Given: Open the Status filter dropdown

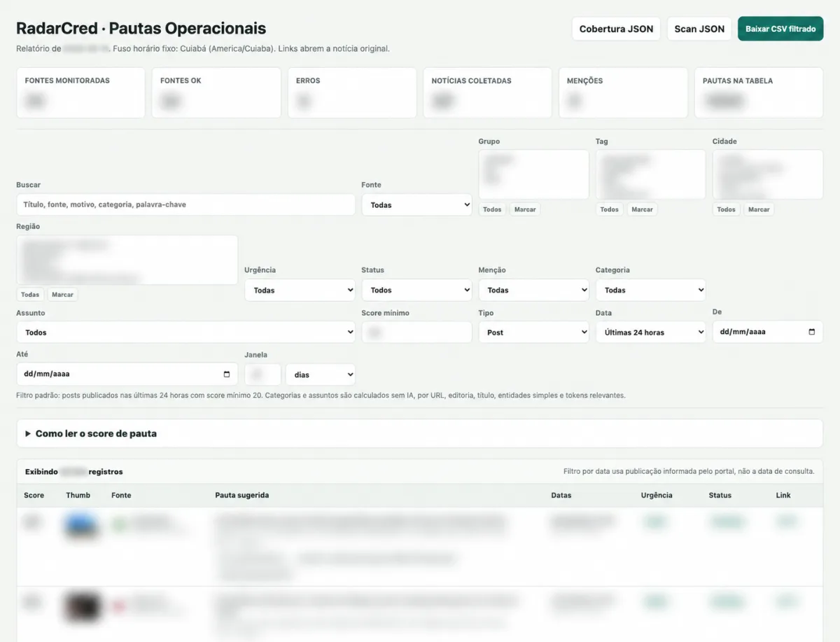Looking at the screenshot, I should point(417,290).
